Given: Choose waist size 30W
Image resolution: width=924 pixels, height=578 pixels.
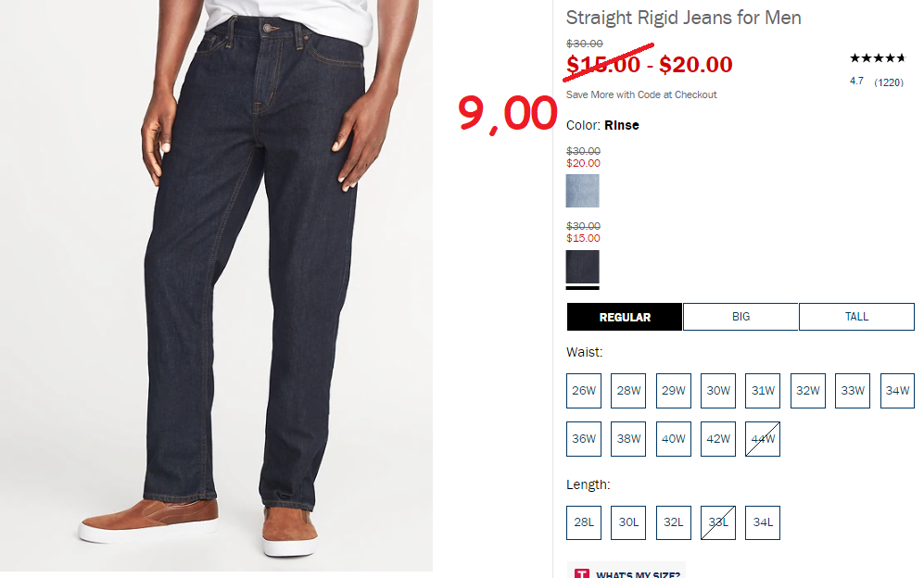Looking at the screenshot, I should (x=717, y=391).
